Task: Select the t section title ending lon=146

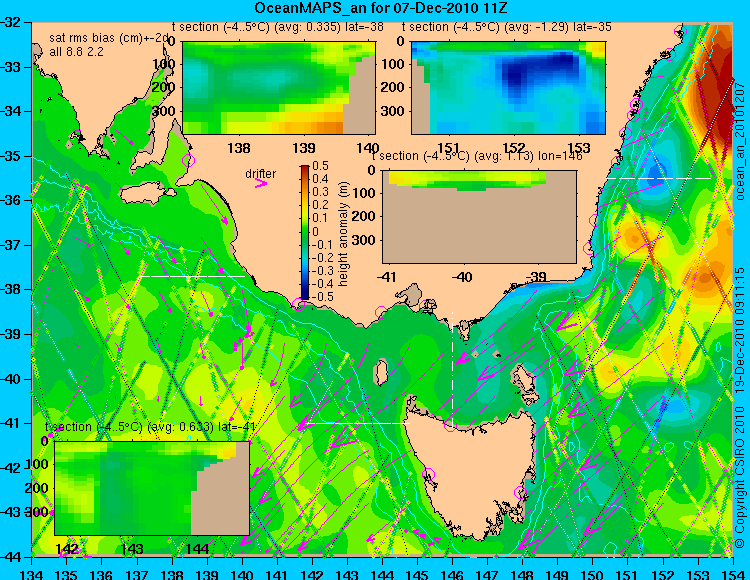Action: pyautogui.click(x=477, y=156)
